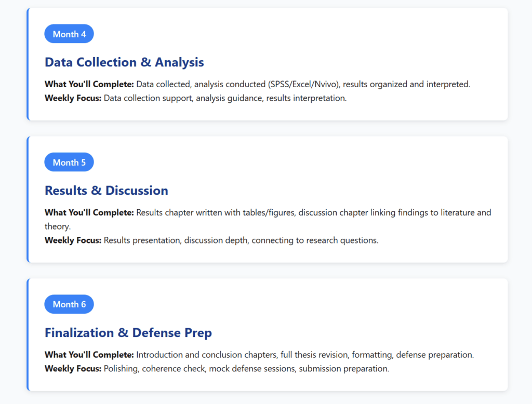Click the Finalization & Defense Prep title
The width and height of the screenshot is (532, 404).
coord(128,332)
